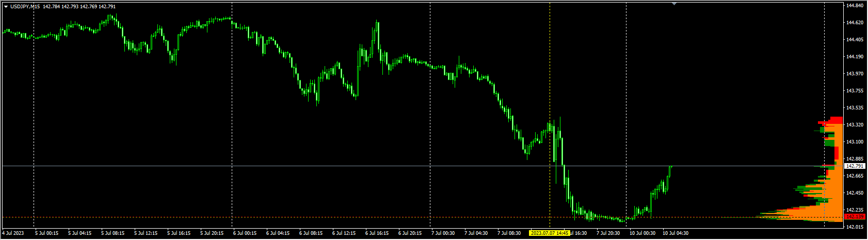The image size is (868, 240).
Task: Click price scale value 144.620
Action: [x=855, y=23]
